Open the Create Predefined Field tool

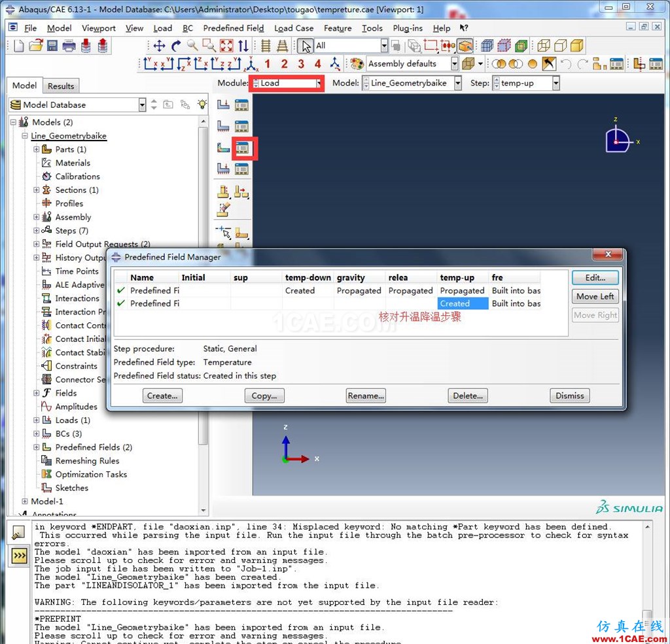(223, 148)
